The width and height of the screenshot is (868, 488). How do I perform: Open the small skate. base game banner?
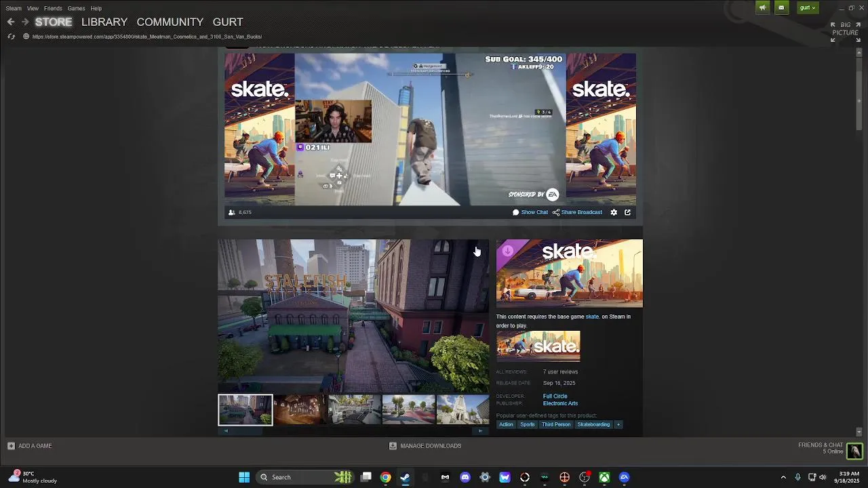tap(538, 346)
